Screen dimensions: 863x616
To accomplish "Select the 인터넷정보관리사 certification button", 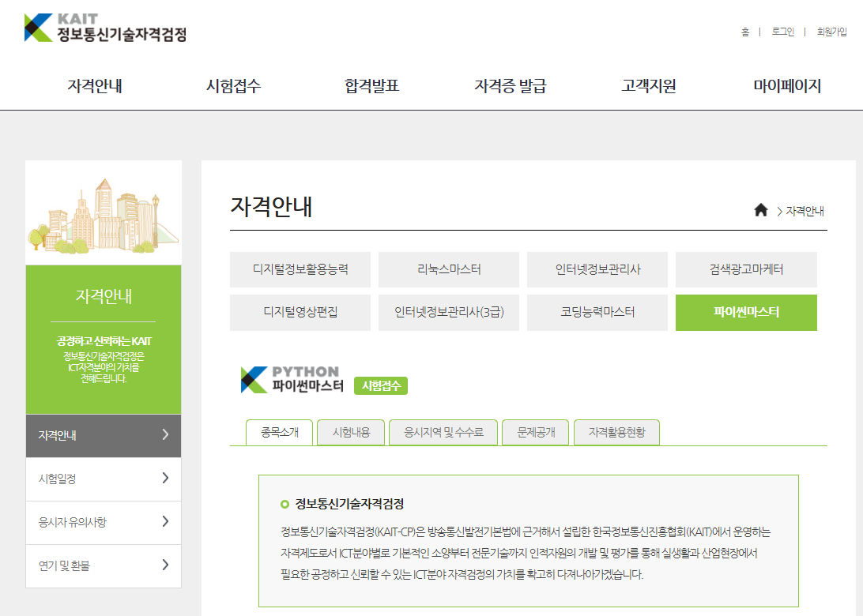I will (597, 269).
